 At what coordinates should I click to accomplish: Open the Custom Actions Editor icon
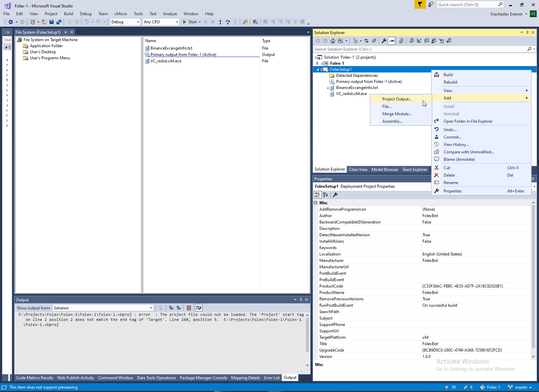point(441,41)
